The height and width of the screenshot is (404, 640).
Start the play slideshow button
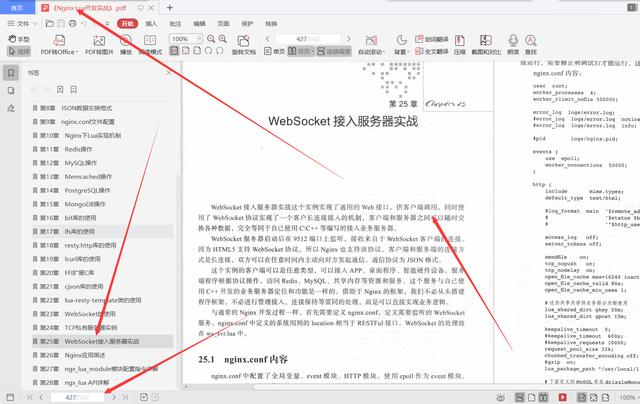[126, 44]
